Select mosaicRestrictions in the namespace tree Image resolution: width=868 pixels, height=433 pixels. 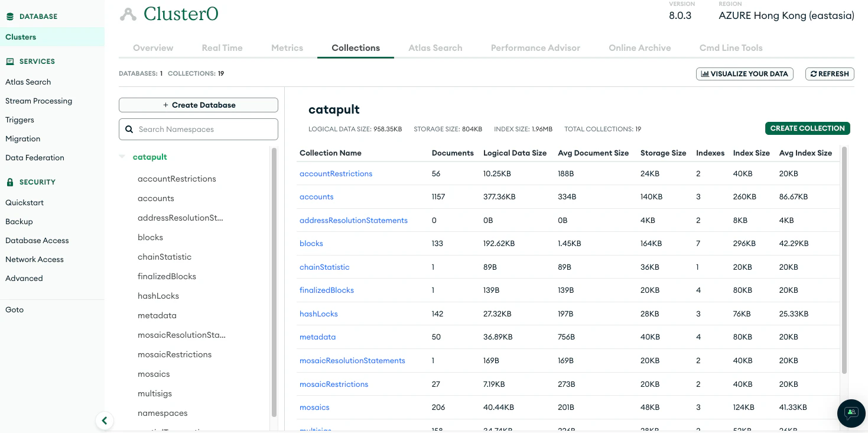pos(174,355)
